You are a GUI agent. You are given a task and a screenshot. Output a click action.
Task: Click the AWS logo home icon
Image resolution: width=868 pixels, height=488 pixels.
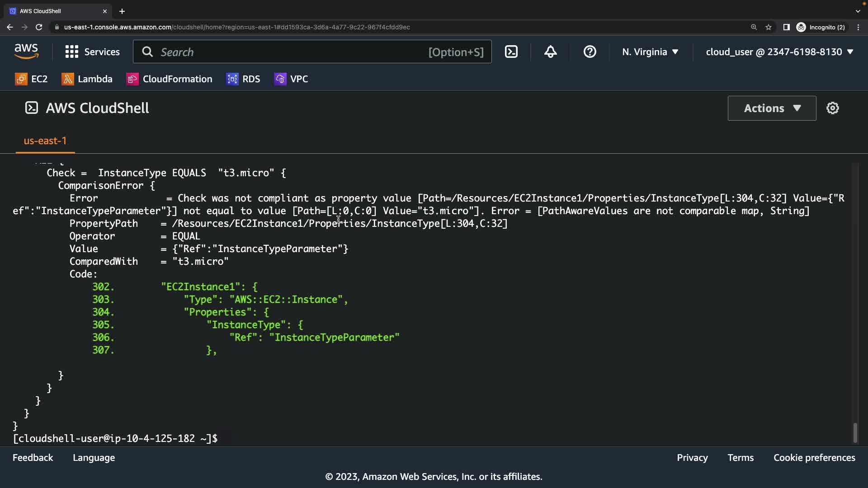coord(26,52)
